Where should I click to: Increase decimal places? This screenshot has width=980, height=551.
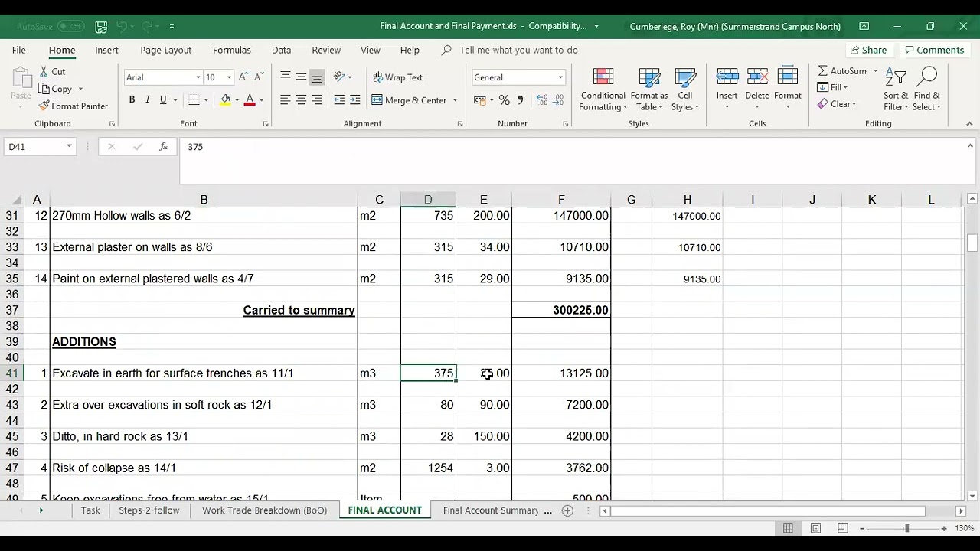541,100
